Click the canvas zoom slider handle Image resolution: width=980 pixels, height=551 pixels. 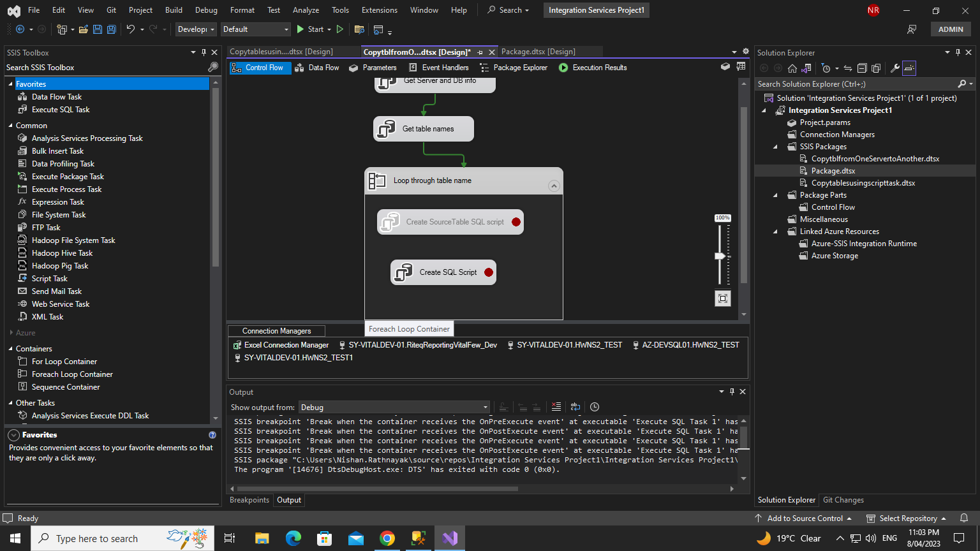[x=720, y=256]
